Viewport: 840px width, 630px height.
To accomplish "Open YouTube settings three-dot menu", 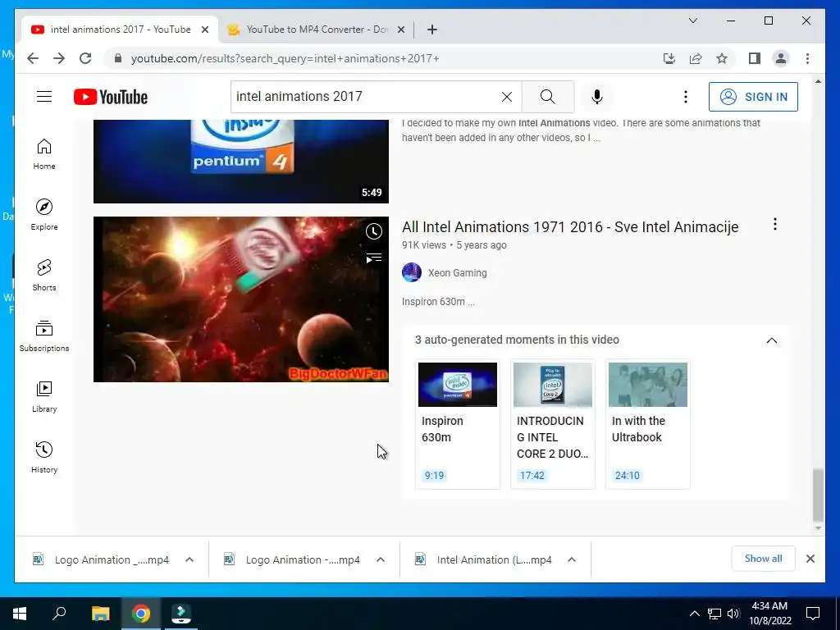I will click(x=685, y=97).
